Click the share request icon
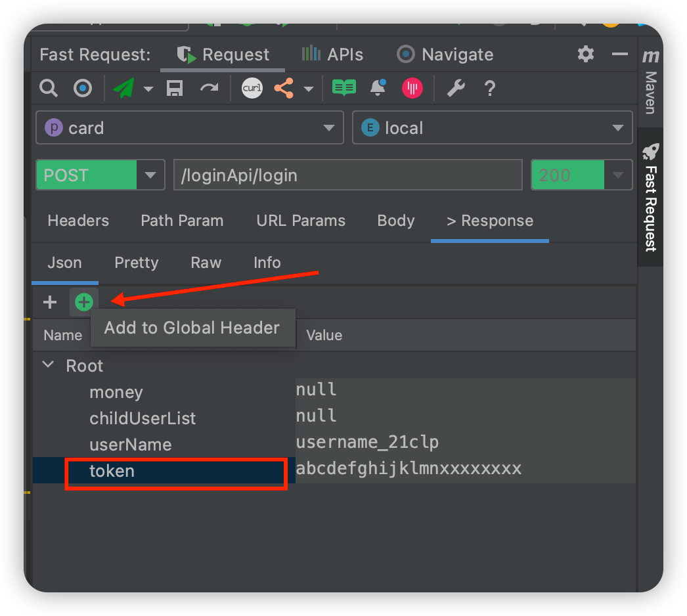 tap(285, 87)
